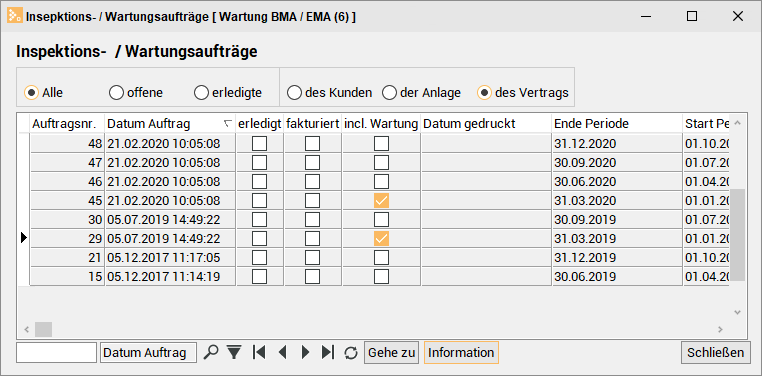Screen dimensions: 762x376
Task: Click the refresh icon
Action: click(351, 352)
